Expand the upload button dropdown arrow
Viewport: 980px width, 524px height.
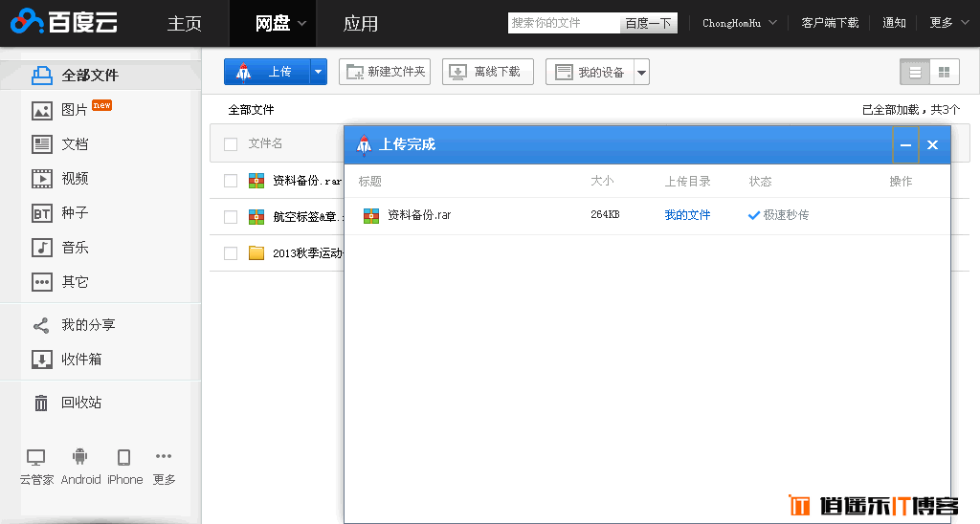(318, 72)
